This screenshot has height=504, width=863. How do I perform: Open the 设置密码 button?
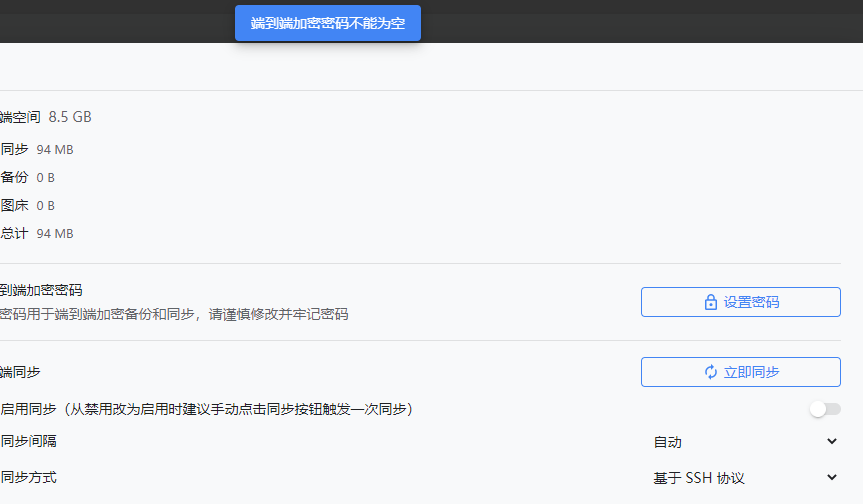(741, 302)
